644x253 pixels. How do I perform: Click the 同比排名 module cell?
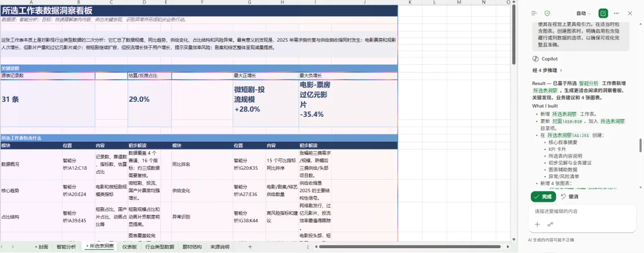(x=202, y=164)
